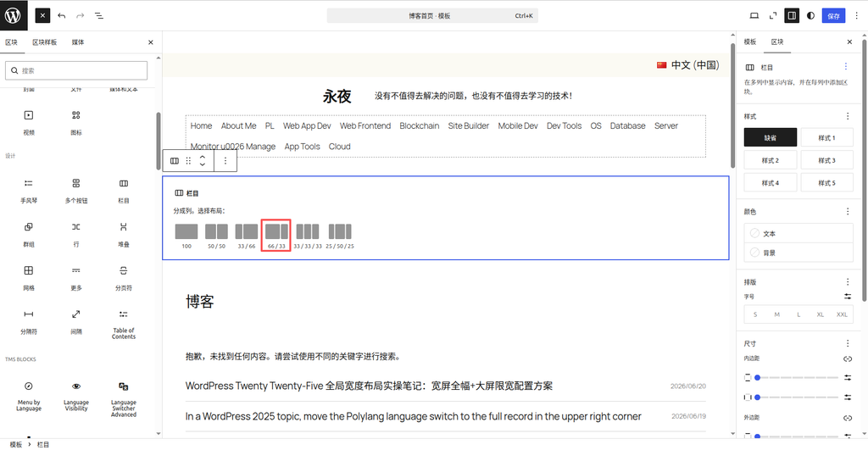Open the 颜色 color section options menu
Viewport: 868px width, 450px height.
tap(848, 211)
